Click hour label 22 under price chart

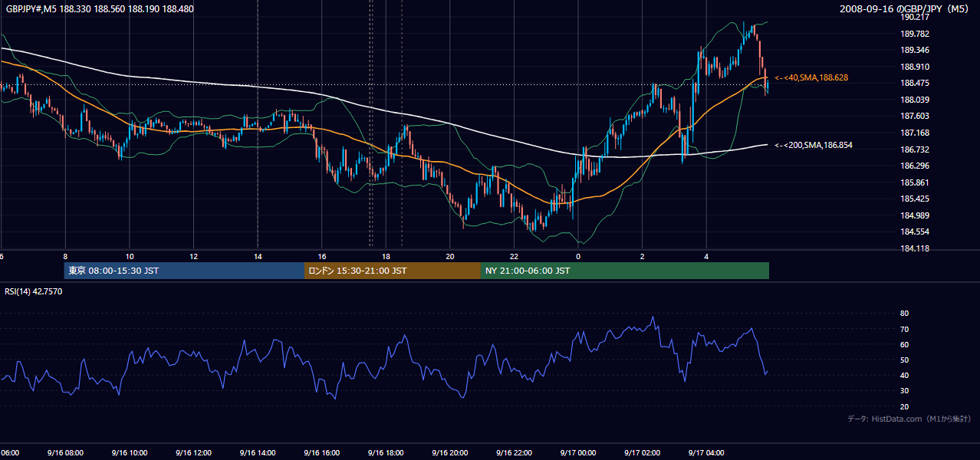[x=514, y=257]
